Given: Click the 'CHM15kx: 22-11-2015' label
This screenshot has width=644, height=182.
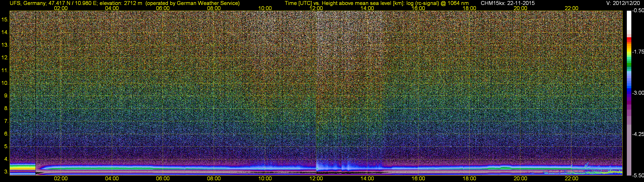Looking at the screenshot, I should (x=507, y=3).
